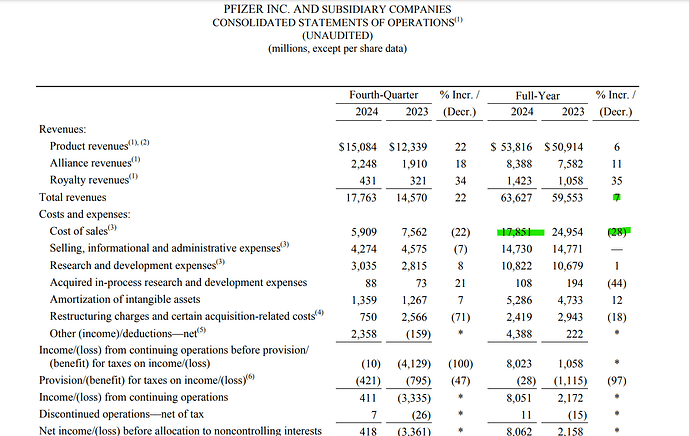Click fourth-quarter 2023 cost of sales 7,562

click(x=414, y=232)
